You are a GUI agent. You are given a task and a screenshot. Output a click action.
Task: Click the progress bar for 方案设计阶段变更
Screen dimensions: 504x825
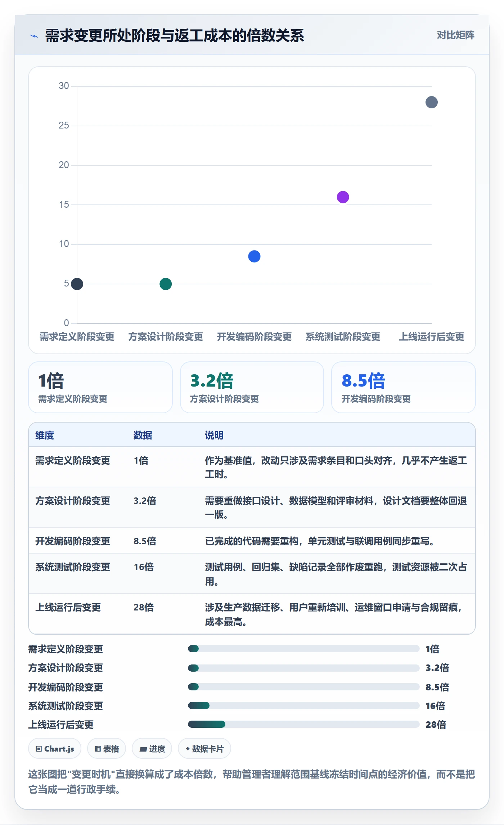coord(303,668)
